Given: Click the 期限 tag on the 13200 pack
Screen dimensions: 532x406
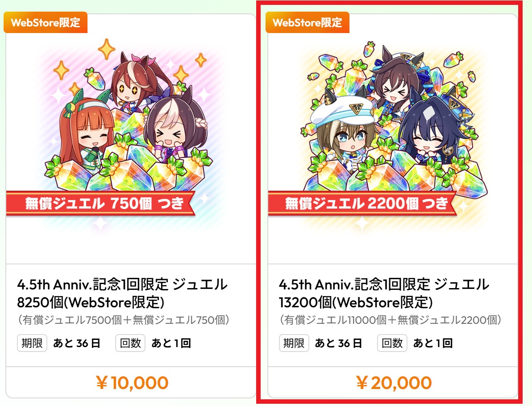Looking at the screenshot, I should click(x=294, y=343).
